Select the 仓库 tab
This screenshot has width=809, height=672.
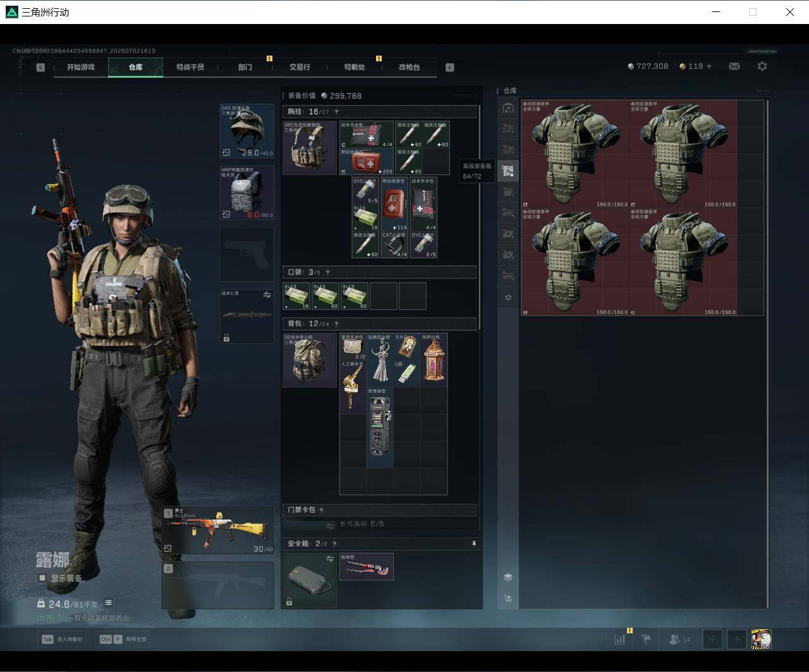click(136, 67)
